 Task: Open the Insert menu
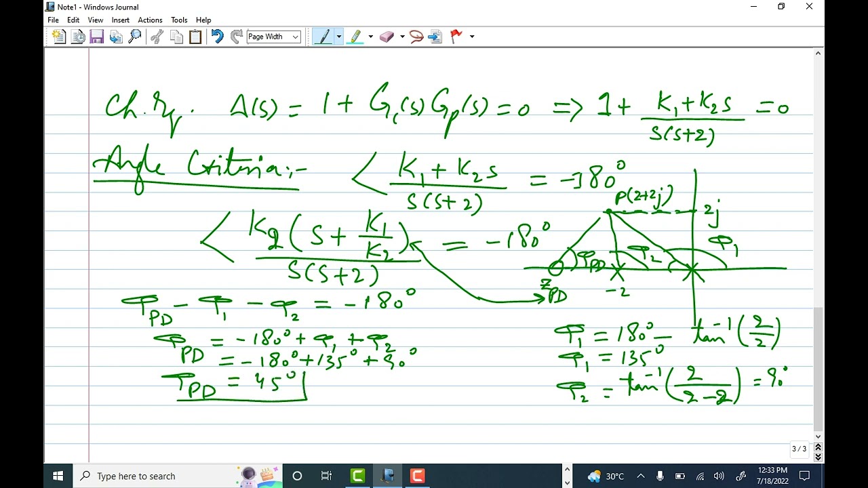(121, 20)
